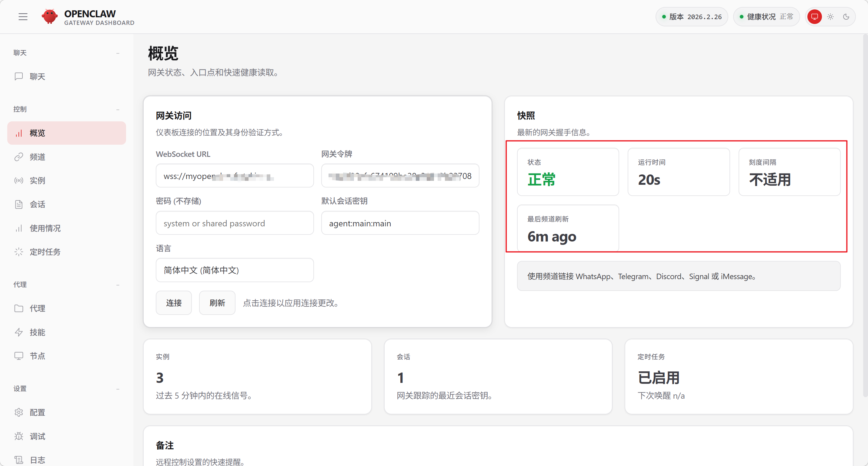Collapse the 控制 sidebar section
868x466 pixels.
point(118,109)
